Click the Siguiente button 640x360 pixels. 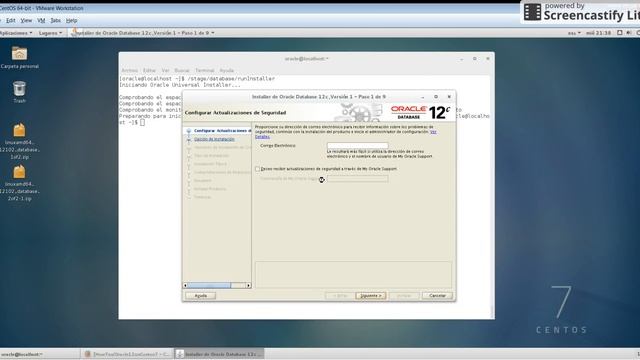pyautogui.click(x=371, y=296)
